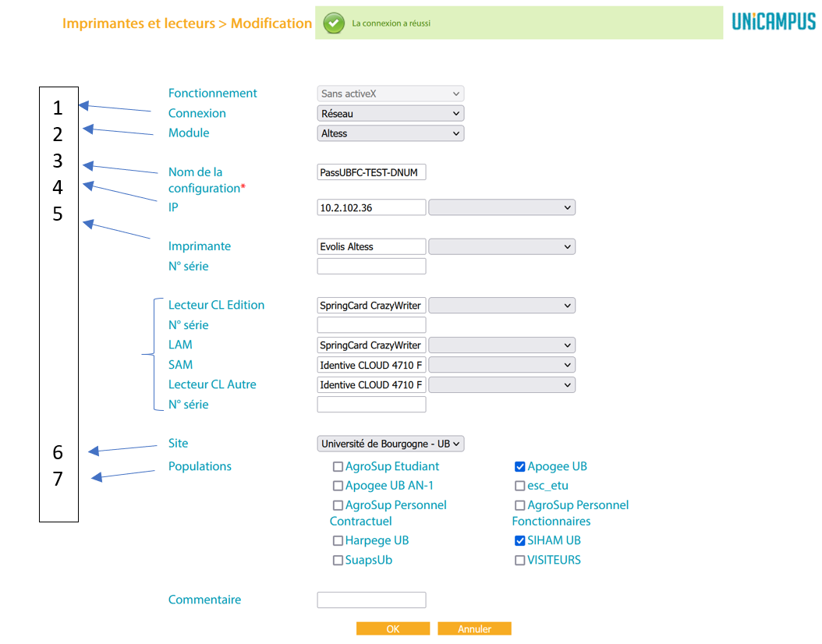Click the Module label
This screenshot has width=822, height=644.
tap(189, 133)
